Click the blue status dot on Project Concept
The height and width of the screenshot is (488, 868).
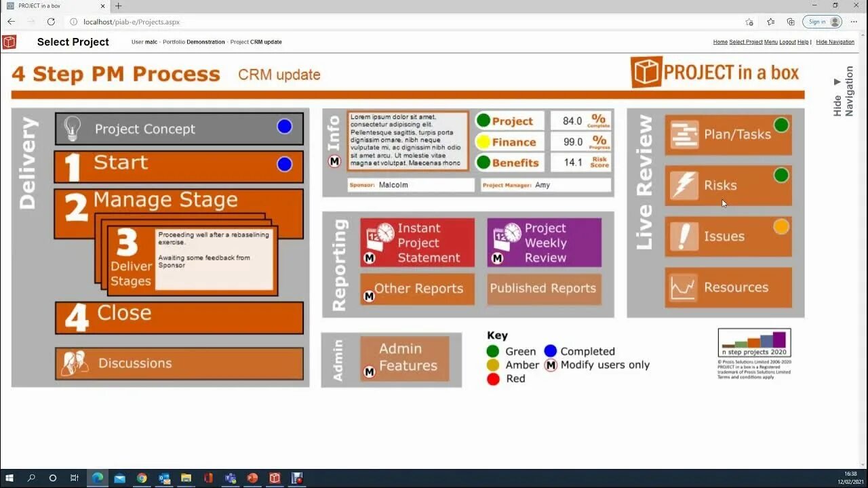[x=285, y=126]
